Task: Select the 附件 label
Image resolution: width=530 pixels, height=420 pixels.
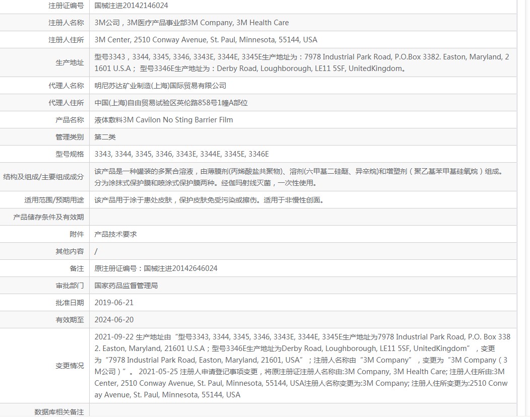Action: click(x=77, y=234)
